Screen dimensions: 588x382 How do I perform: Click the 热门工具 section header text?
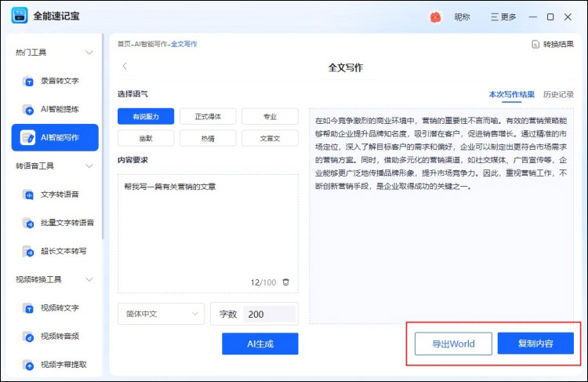pos(31,52)
